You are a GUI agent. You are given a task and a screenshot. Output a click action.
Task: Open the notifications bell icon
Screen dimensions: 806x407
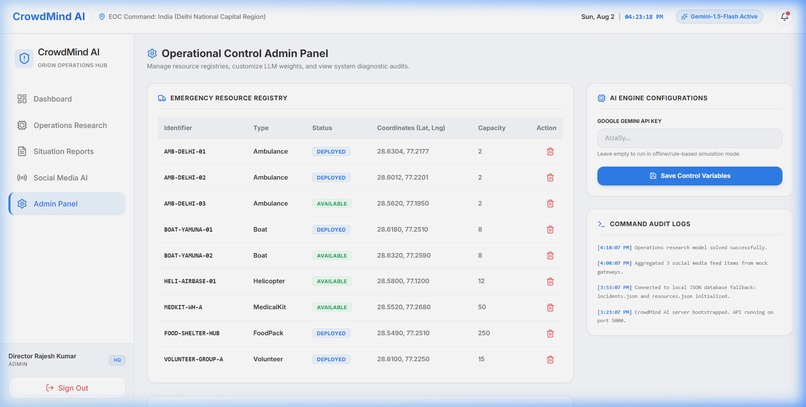tap(784, 16)
